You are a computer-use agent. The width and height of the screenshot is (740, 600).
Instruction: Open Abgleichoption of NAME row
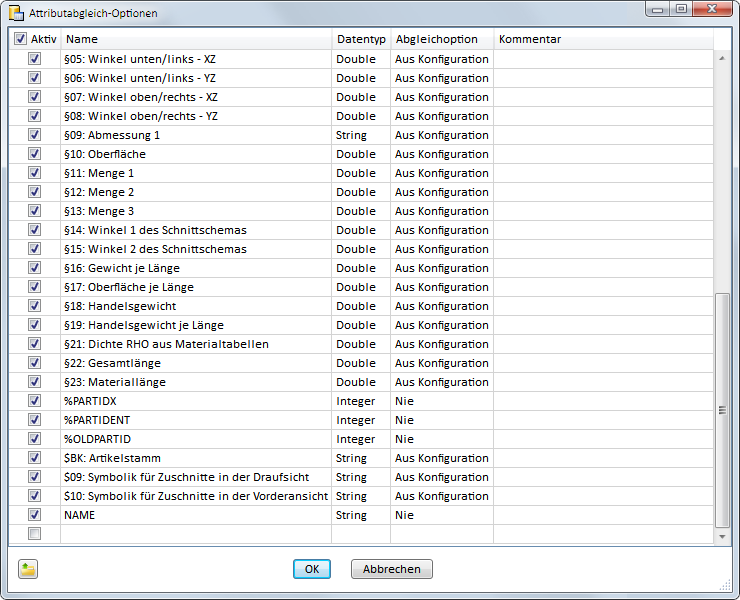(x=442, y=515)
